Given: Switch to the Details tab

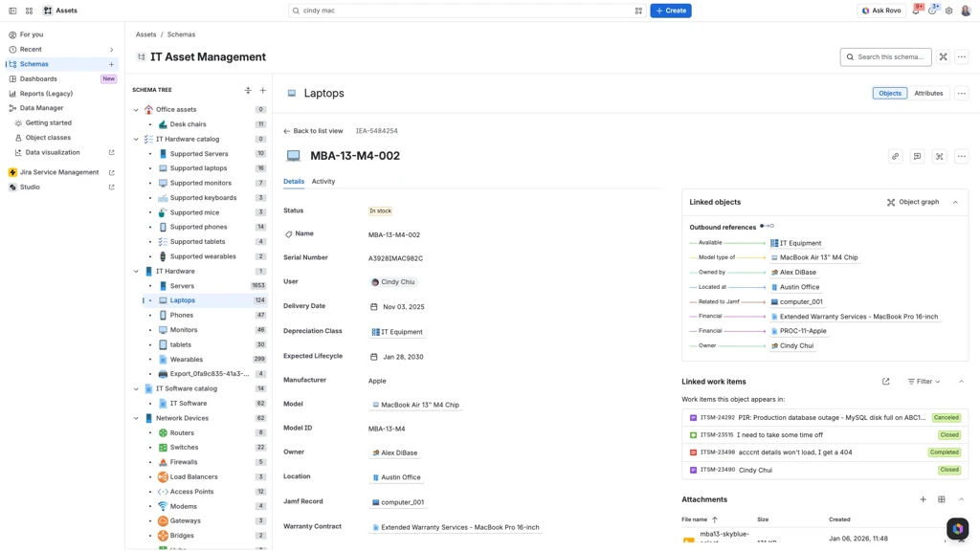Looking at the screenshot, I should pyautogui.click(x=294, y=182).
